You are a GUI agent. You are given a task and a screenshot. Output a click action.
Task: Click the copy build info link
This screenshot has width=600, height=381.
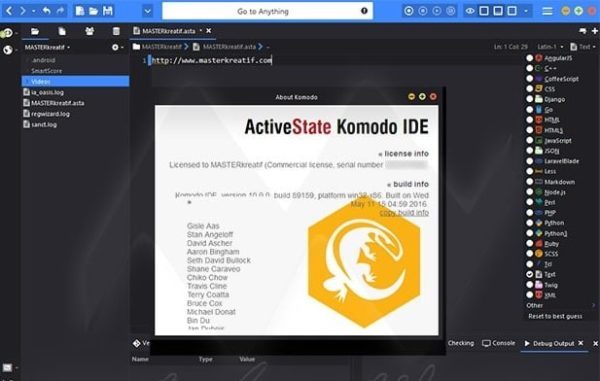404,213
